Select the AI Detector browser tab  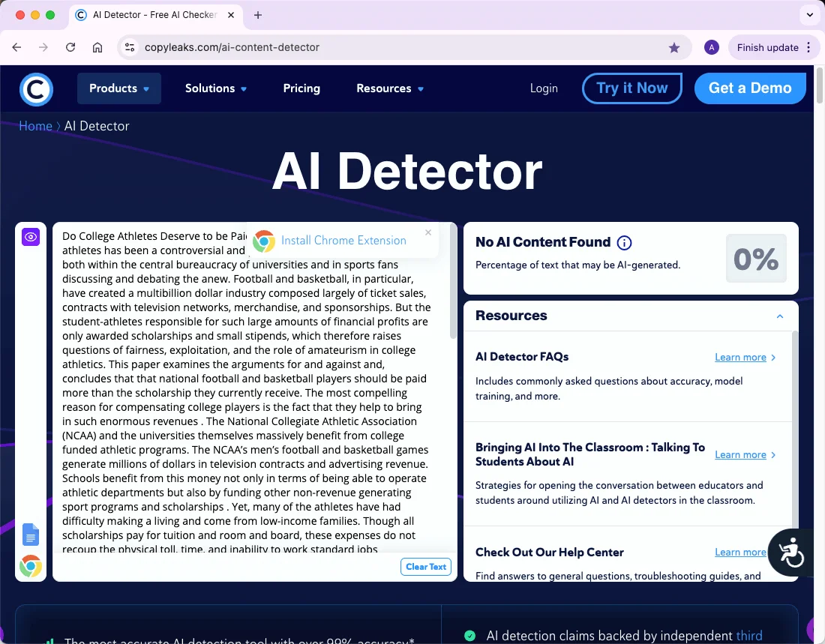click(x=156, y=15)
